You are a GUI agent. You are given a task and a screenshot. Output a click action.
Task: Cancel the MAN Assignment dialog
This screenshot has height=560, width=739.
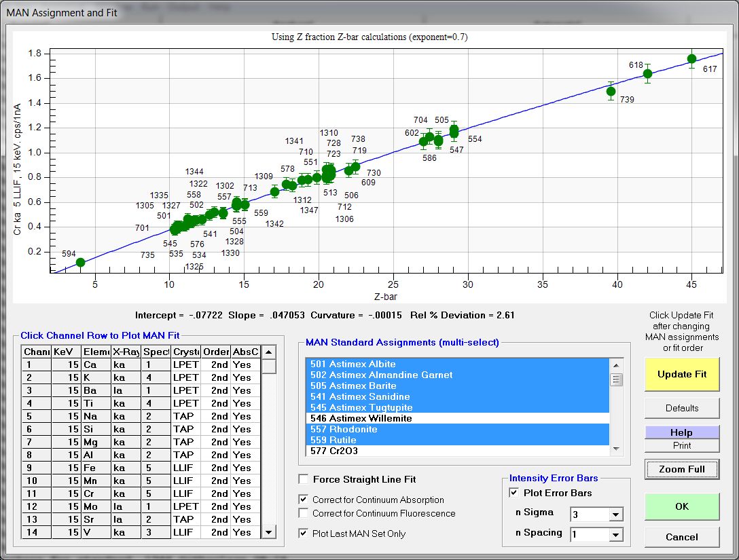[682, 537]
